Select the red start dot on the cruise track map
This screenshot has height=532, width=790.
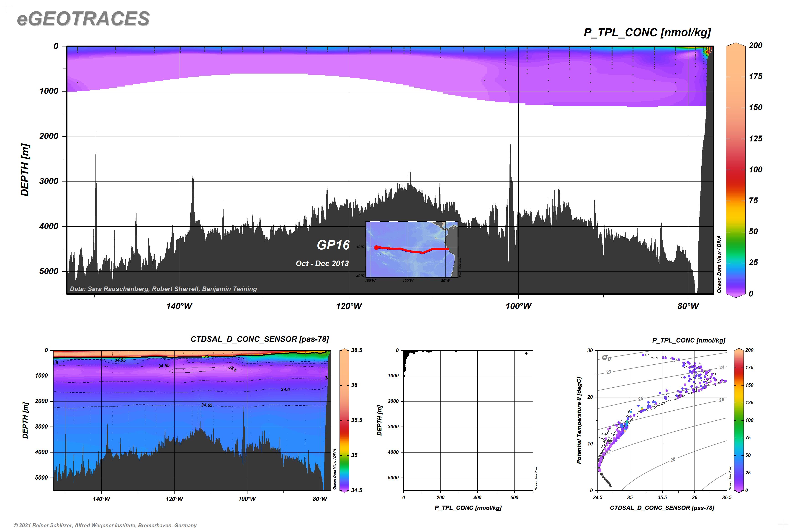[376, 247]
